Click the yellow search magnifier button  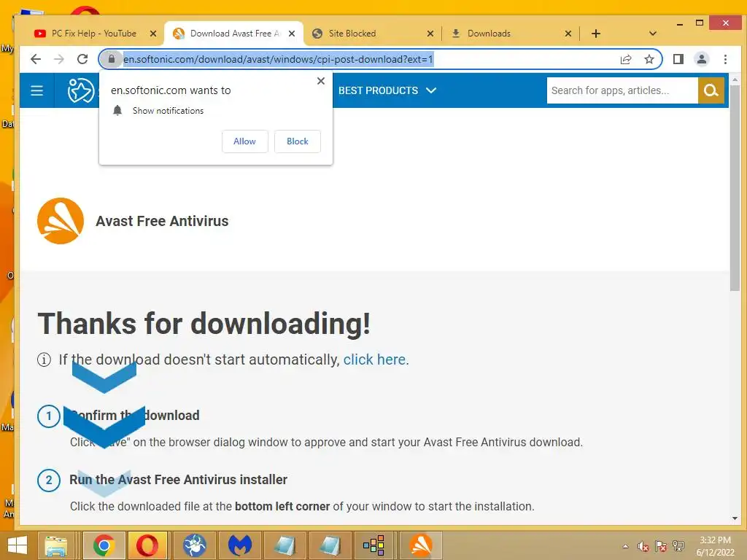[x=711, y=90]
